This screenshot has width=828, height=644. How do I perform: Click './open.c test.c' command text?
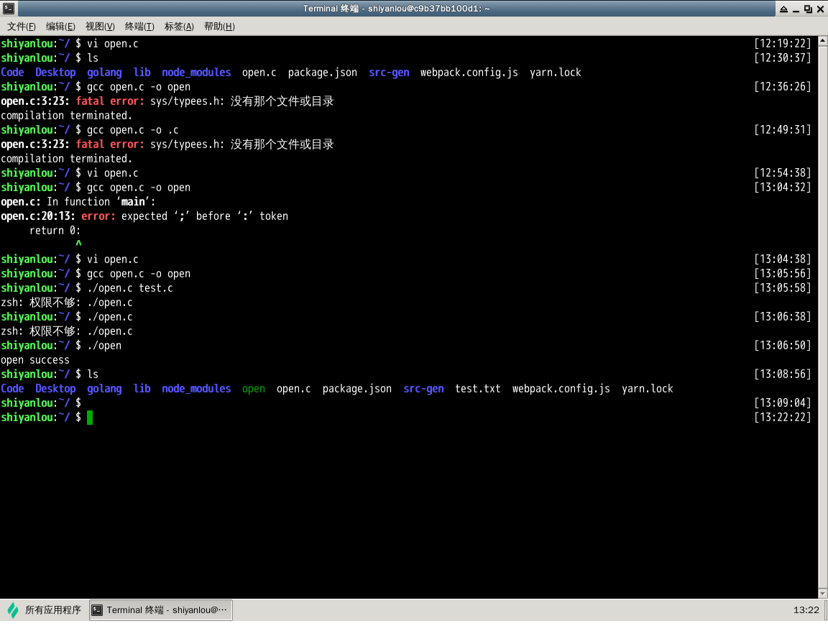130,288
